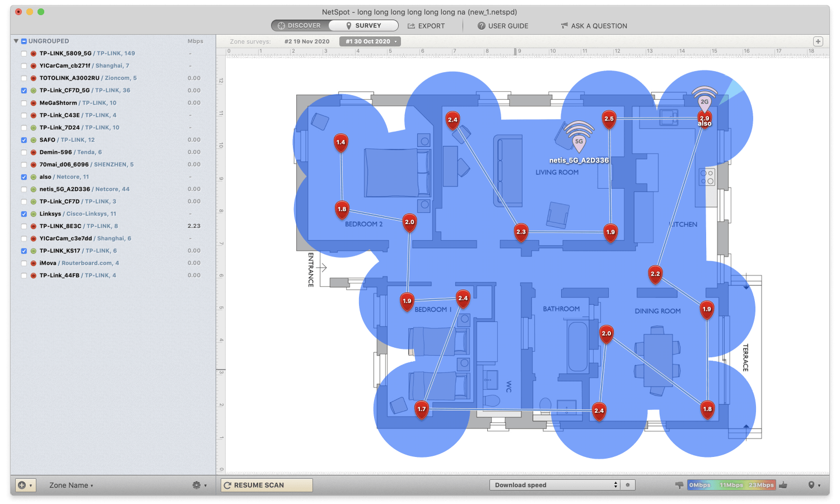Enable the TP-LINK_8E3C network checkbox
Image resolution: width=840 pixels, height=504 pixels.
click(24, 226)
